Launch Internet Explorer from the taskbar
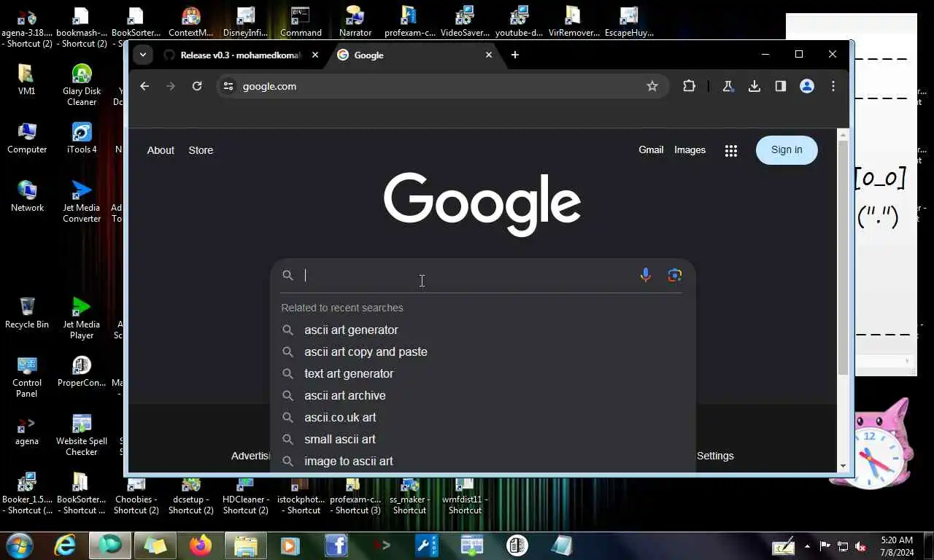Screen dimensions: 934x560 point(65,545)
